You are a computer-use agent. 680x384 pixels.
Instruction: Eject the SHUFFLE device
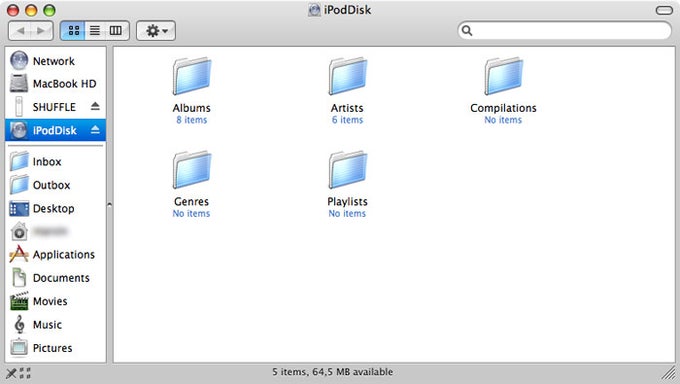[95, 106]
